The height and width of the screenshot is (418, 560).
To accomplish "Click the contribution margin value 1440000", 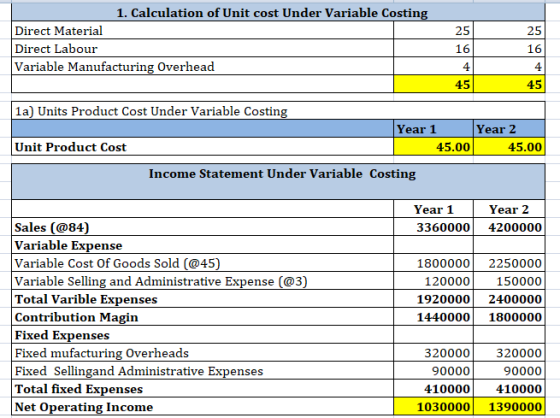I will 434,317.
